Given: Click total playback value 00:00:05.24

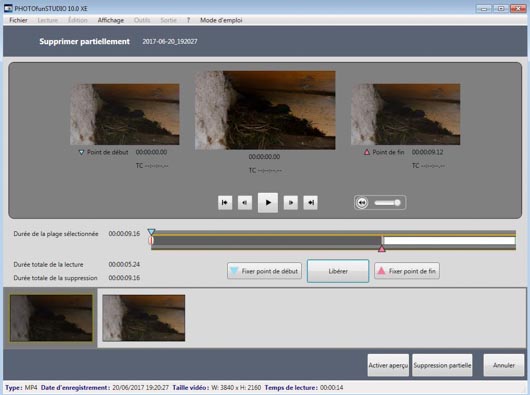Looking at the screenshot, I should click(x=124, y=265).
